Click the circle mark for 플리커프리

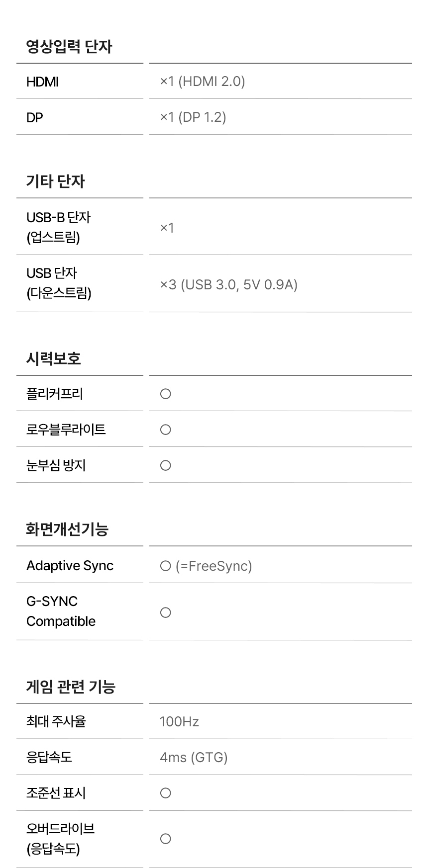166,394
